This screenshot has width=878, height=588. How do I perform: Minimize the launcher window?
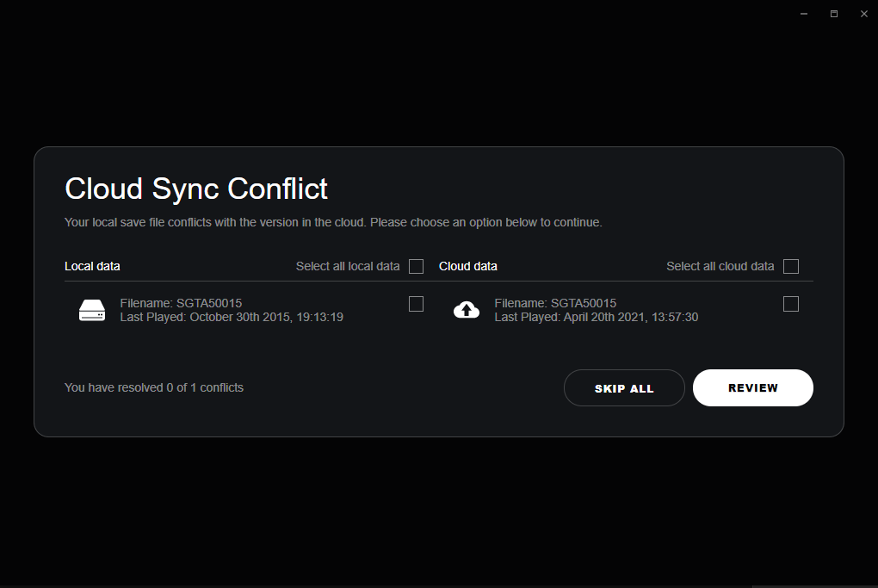point(804,14)
